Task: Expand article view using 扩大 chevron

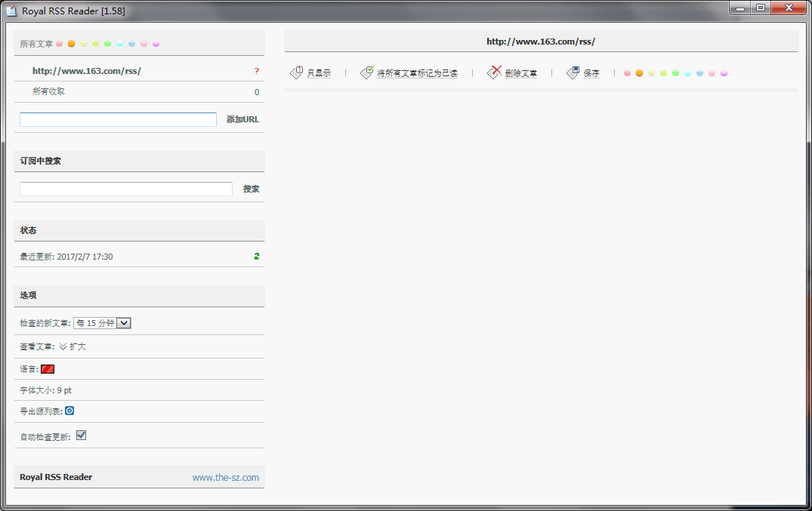Action: coord(63,346)
